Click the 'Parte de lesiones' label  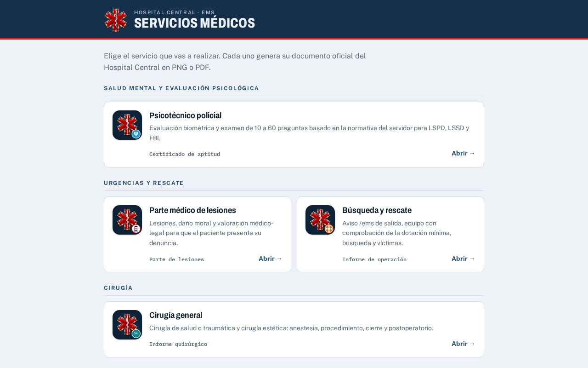[176, 259]
